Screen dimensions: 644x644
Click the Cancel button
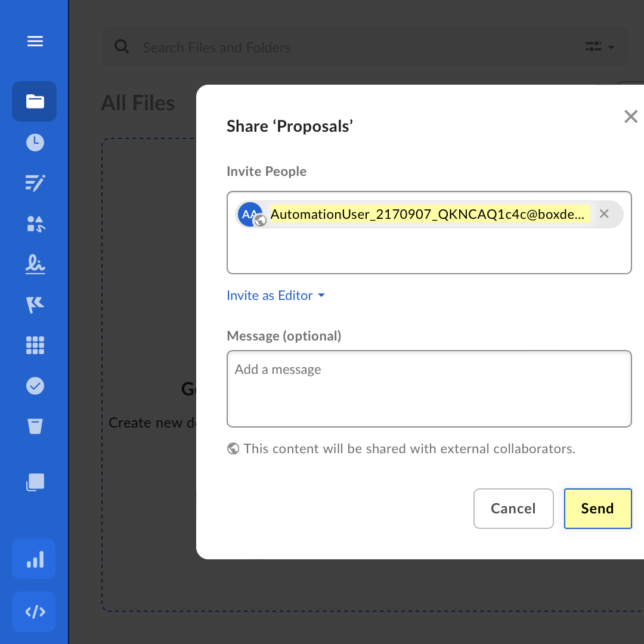pos(513,509)
